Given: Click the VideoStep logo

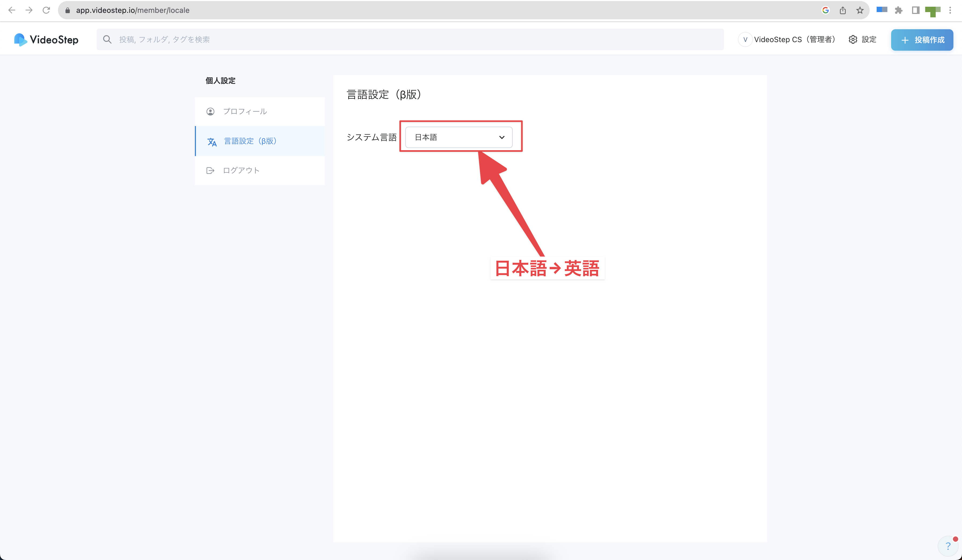Looking at the screenshot, I should coord(46,40).
